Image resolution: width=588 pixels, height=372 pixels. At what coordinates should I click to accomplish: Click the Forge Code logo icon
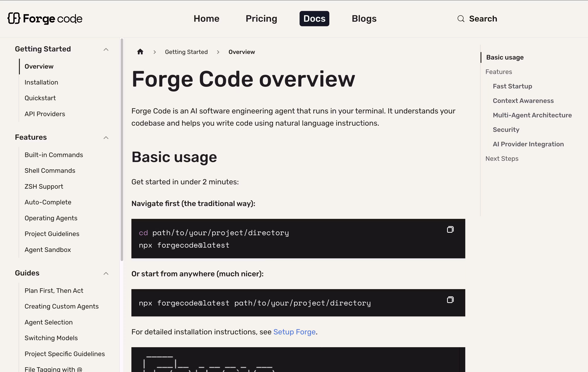coord(14,19)
